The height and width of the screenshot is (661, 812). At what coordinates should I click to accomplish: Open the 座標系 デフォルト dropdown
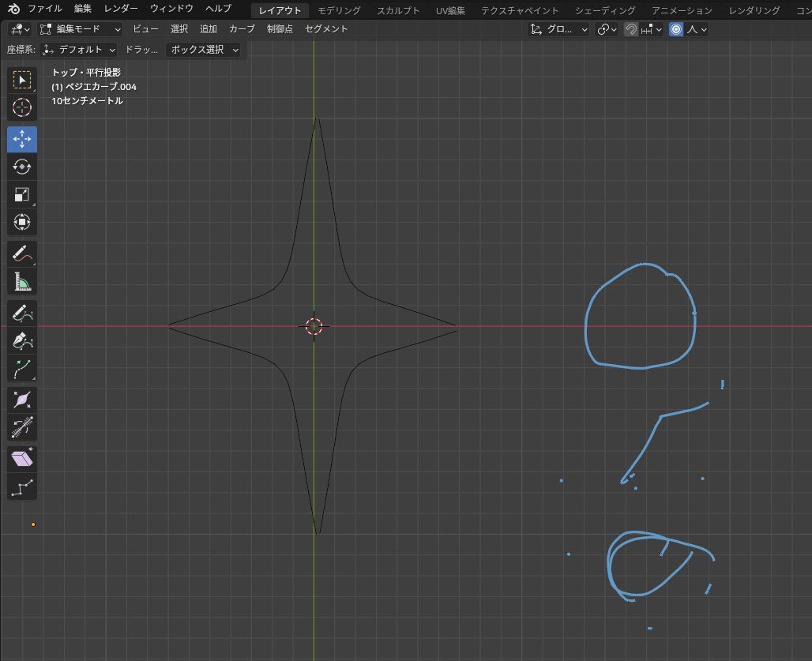(79, 50)
